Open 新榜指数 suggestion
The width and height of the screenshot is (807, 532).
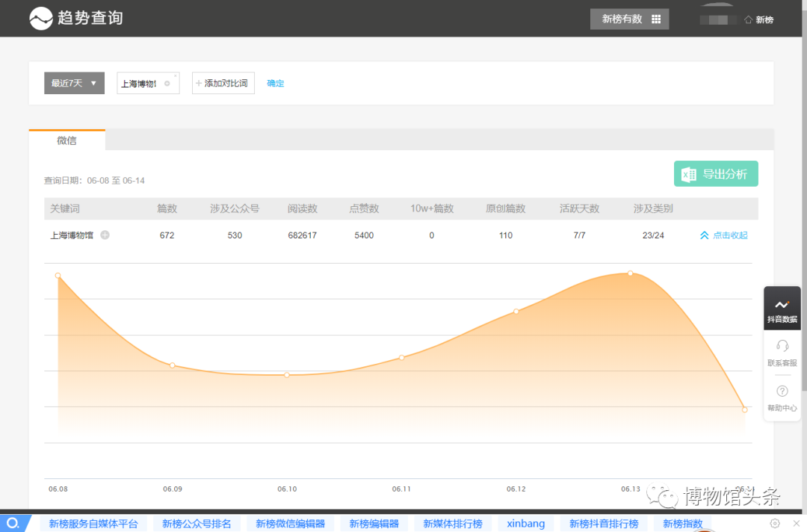[682, 524]
